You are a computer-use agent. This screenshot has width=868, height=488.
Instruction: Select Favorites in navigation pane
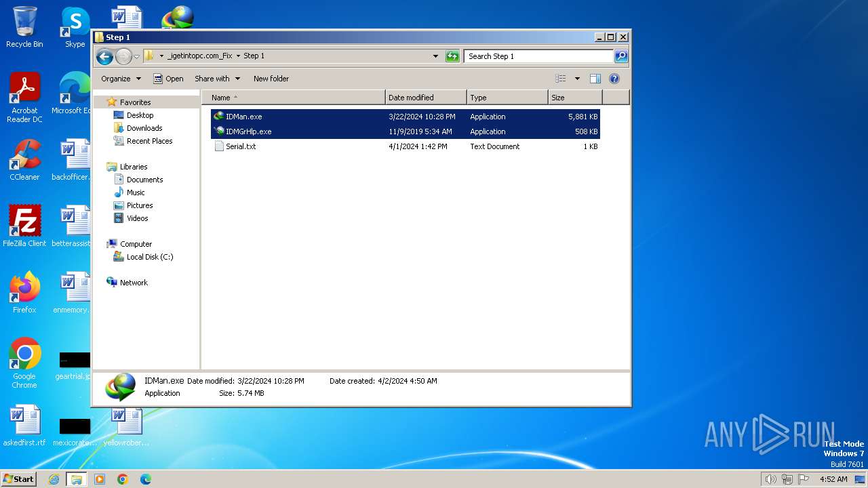tap(136, 102)
